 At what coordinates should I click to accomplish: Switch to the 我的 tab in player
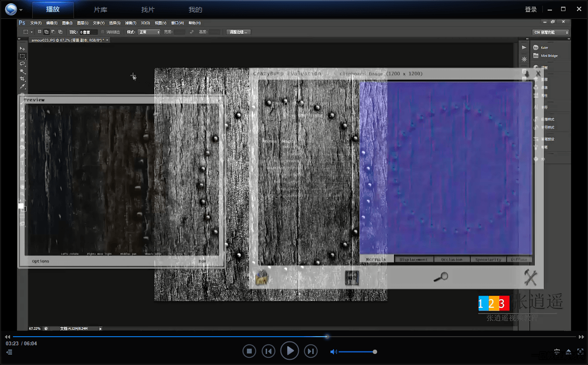195,10
